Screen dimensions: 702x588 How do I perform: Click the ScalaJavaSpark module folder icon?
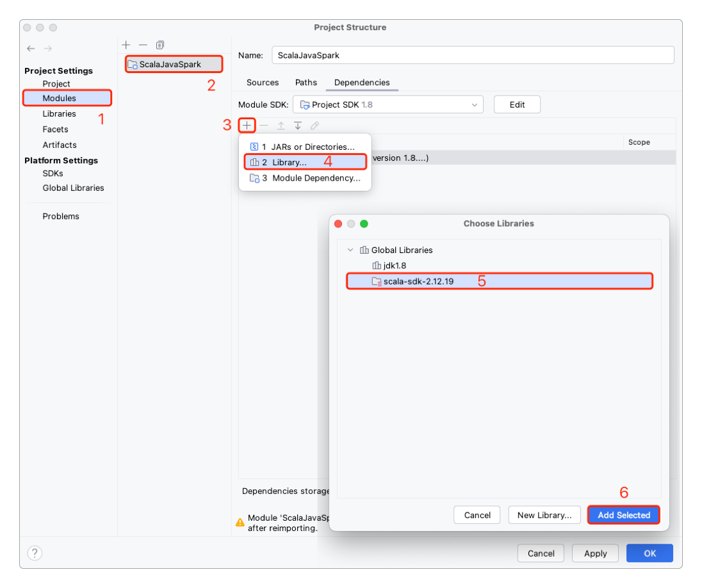(133, 65)
